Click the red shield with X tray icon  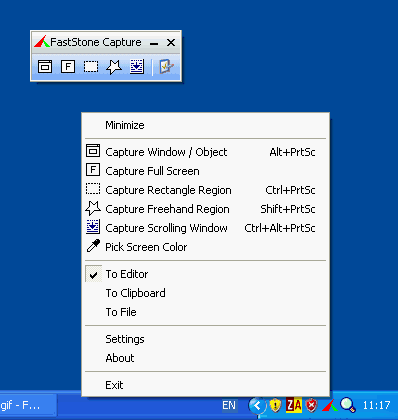(x=312, y=406)
